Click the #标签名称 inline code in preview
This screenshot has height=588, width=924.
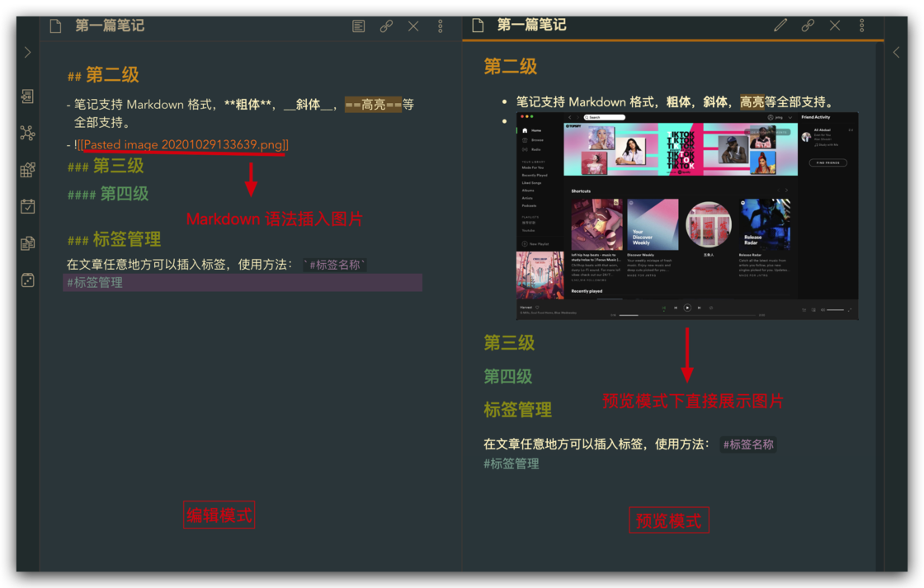pos(748,445)
